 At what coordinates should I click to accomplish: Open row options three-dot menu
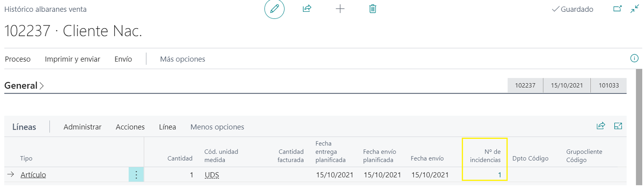[136, 175]
